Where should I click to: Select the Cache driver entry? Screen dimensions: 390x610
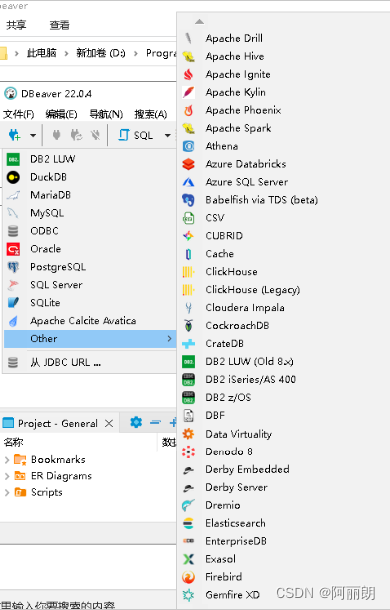click(284, 254)
